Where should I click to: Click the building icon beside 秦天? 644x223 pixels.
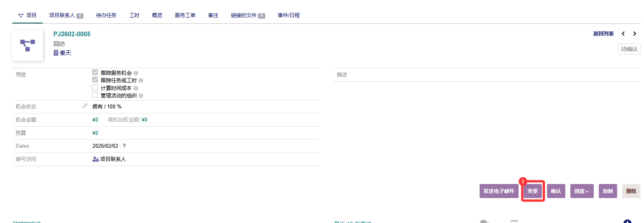[56, 53]
